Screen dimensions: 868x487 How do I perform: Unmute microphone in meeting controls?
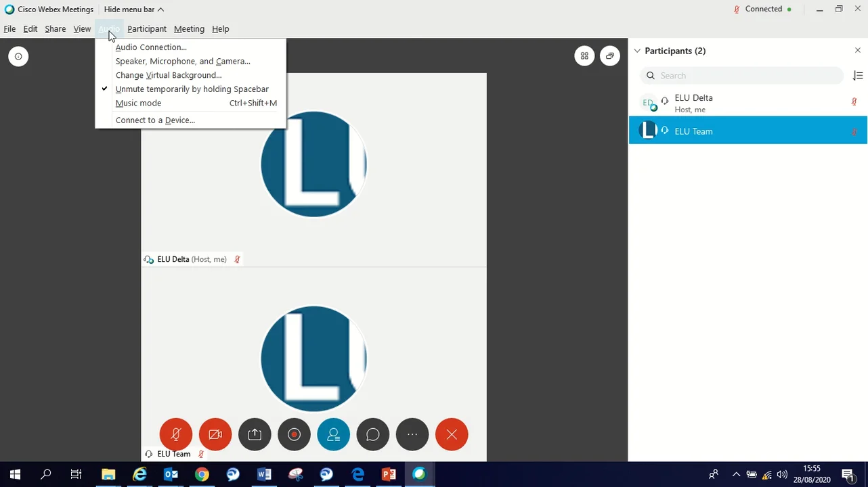(x=176, y=434)
